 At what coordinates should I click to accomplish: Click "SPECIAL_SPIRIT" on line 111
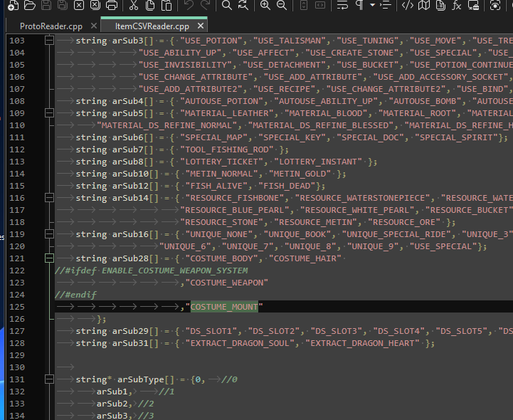[x=456, y=137]
